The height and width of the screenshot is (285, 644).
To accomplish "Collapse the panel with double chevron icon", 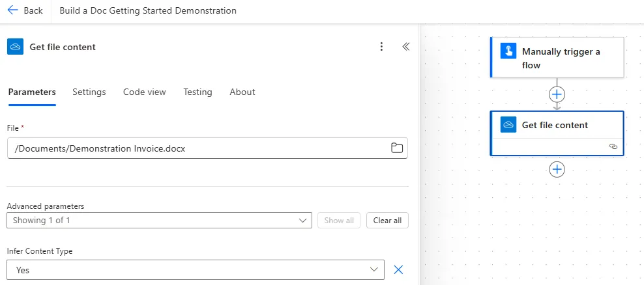I will tap(406, 47).
